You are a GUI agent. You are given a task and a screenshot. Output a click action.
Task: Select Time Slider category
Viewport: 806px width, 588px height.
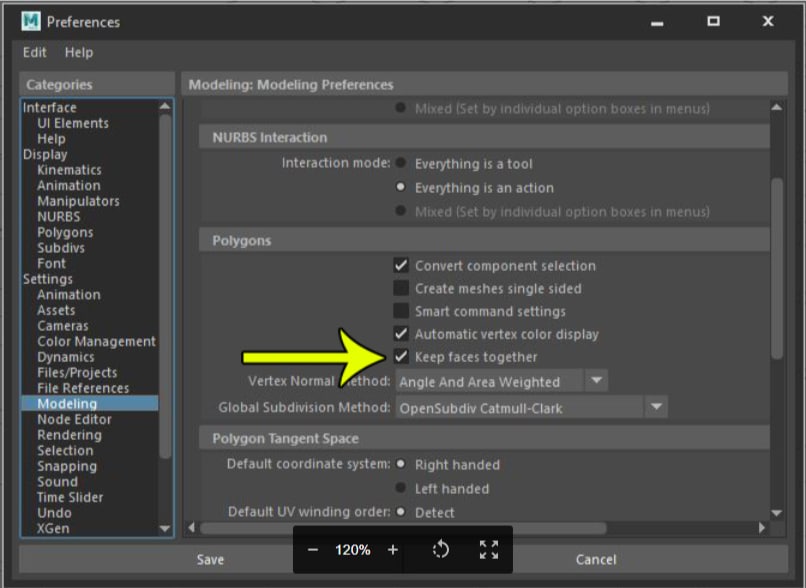[70, 497]
